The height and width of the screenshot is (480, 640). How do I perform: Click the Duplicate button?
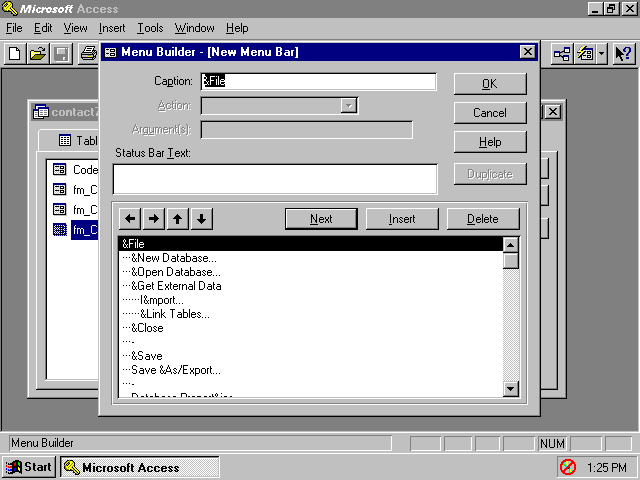(x=490, y=174)
